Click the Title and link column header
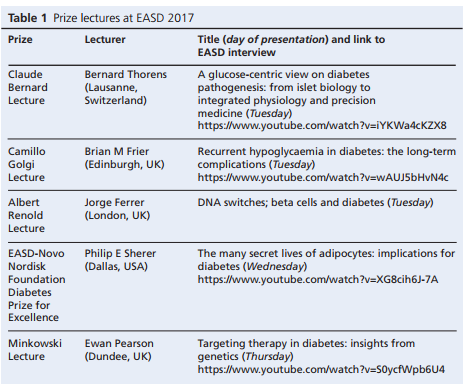The width and height of the screenshot is (470, 387). [x=291, y=46]
